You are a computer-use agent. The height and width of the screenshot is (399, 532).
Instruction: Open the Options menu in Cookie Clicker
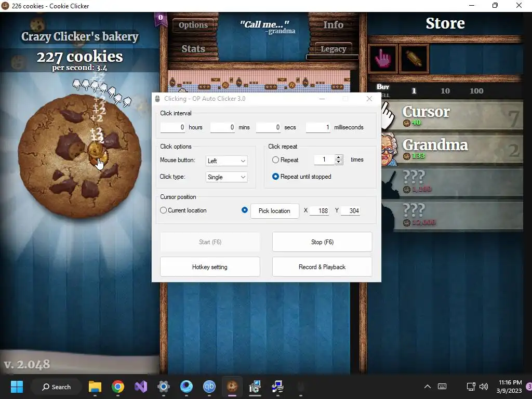tap(193, 25)
